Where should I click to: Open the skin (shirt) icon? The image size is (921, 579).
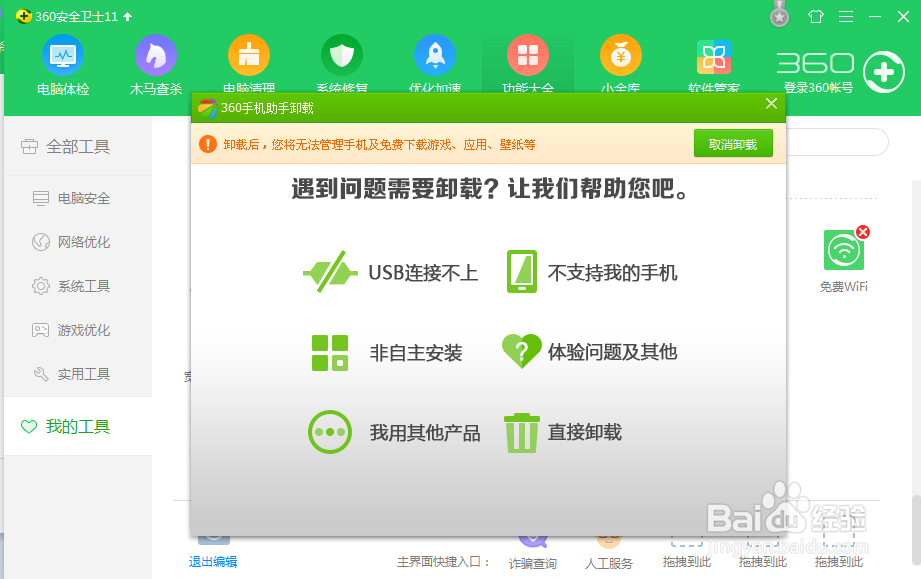click(816, 16)
